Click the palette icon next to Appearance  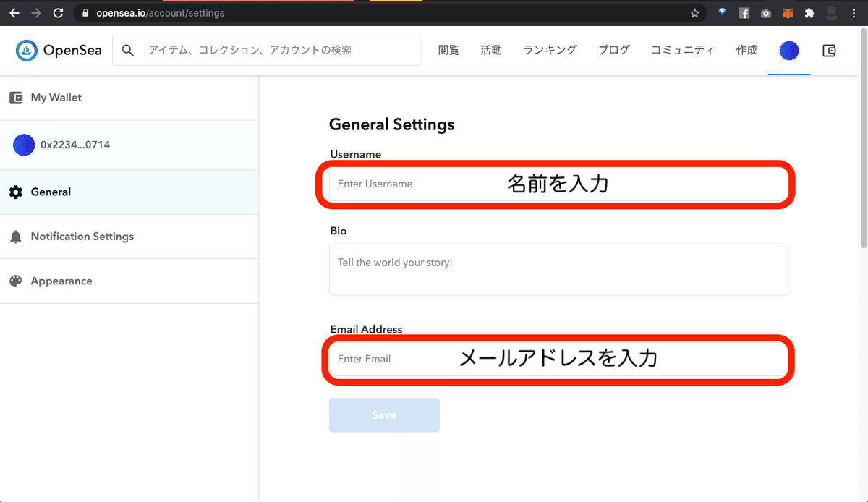[16, 281]
